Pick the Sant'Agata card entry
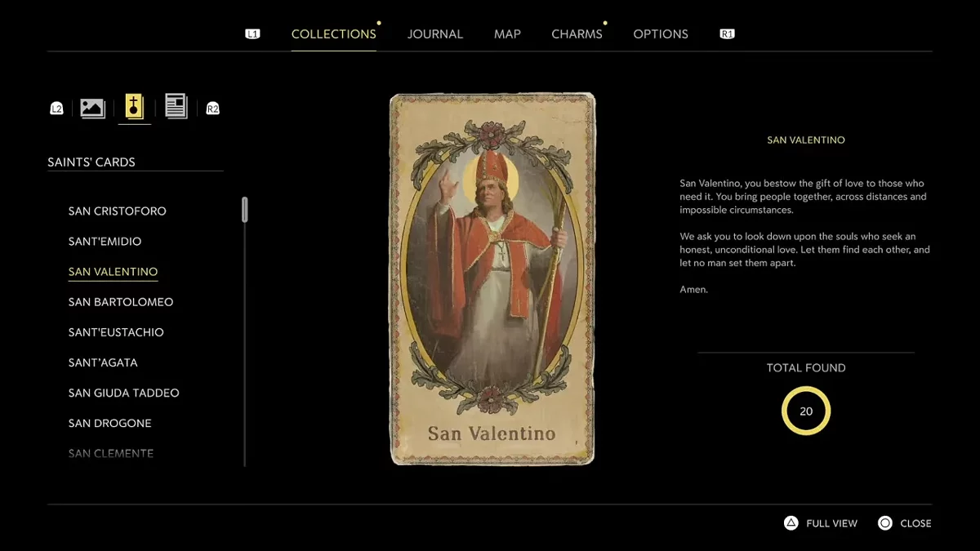This screenshot has height=551, width=980. click(103, 362)
